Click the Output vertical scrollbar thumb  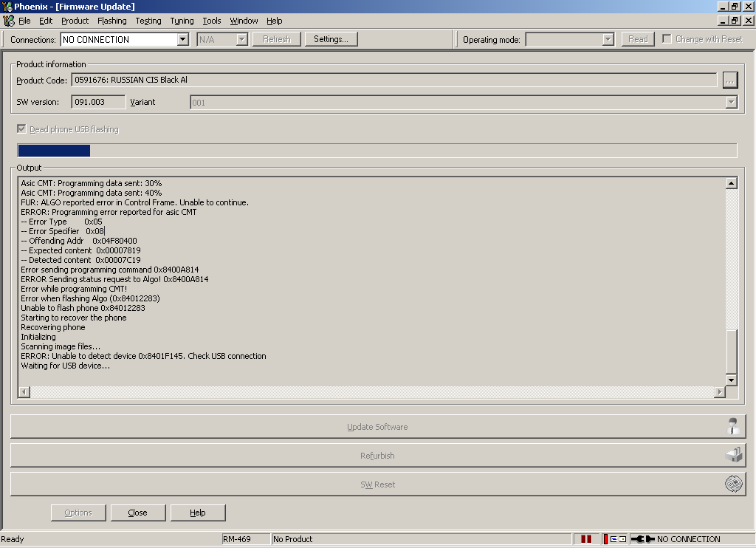coord(732,352)
